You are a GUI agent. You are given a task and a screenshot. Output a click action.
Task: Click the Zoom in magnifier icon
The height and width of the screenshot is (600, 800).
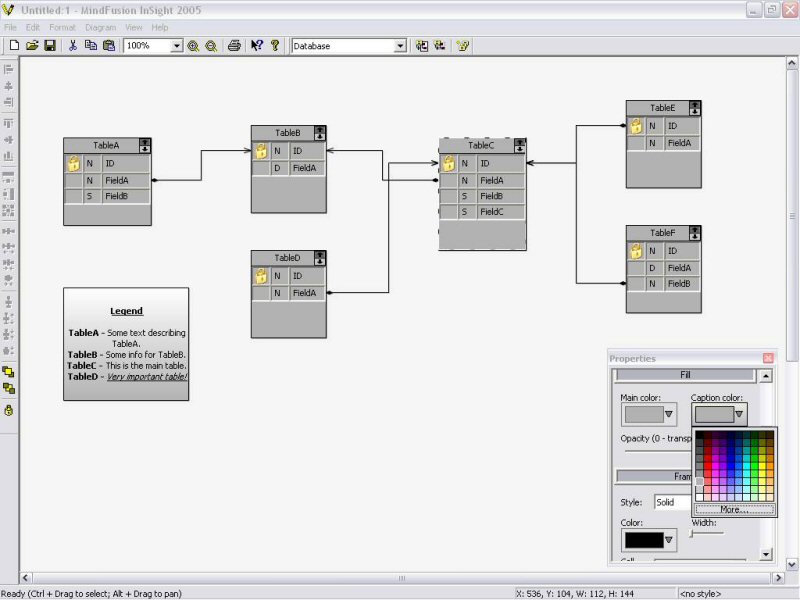(193, 46)
